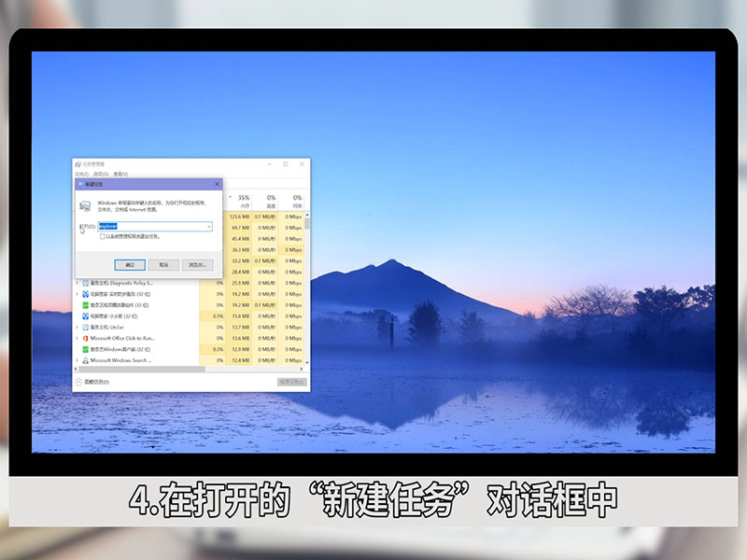Click the Run icon inside the new task dialog
This screenshot has height=560, width=747.
[x=85, y=205]
